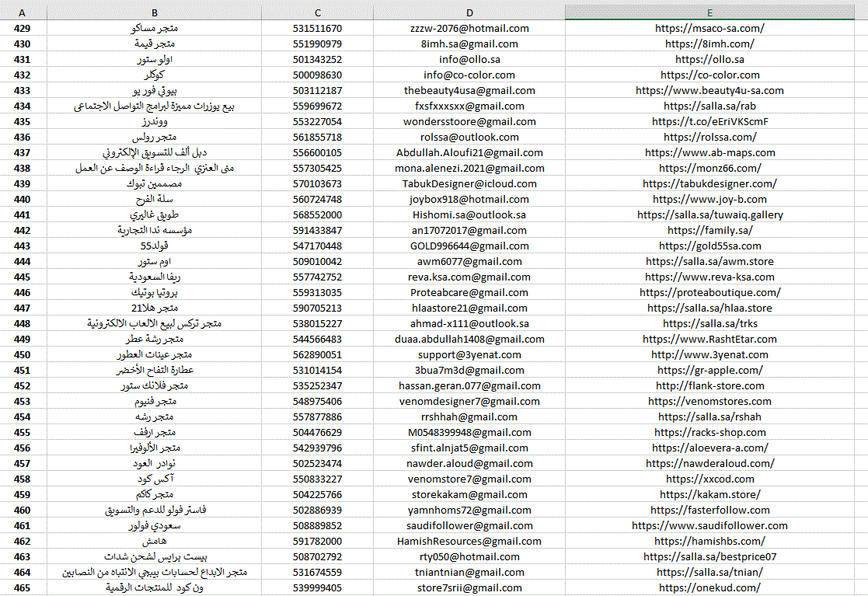Select cell Abdullah.Aloufi21@gmail.com
Viewport: 868px width, 596px height.
[469, 152]
